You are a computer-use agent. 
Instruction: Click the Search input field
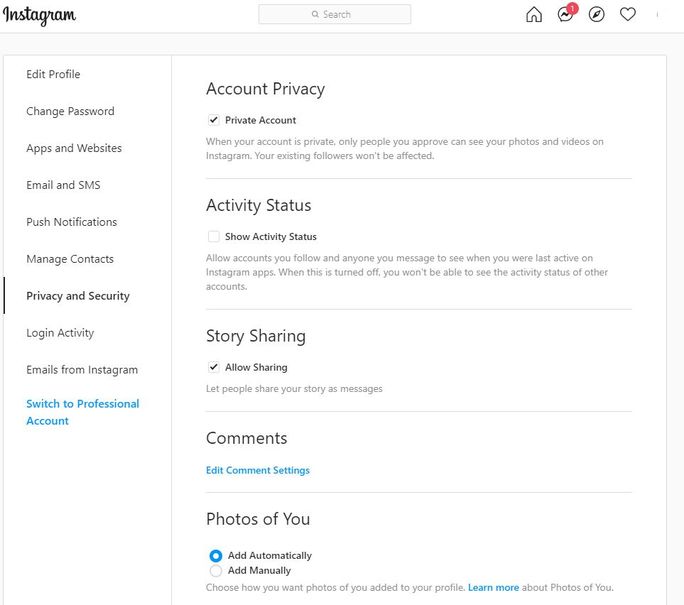tap(335, 14)
